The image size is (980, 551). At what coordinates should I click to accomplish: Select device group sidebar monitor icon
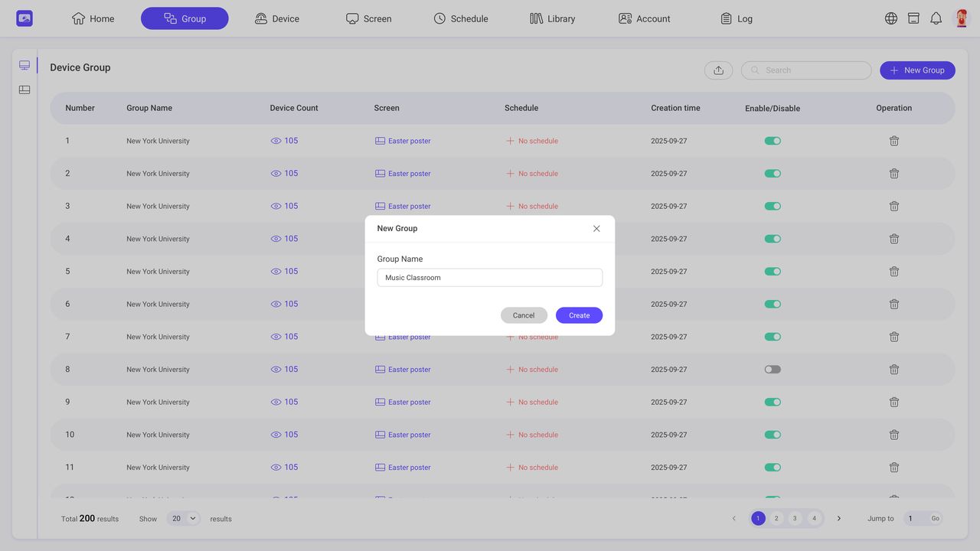tap(24, 66)
